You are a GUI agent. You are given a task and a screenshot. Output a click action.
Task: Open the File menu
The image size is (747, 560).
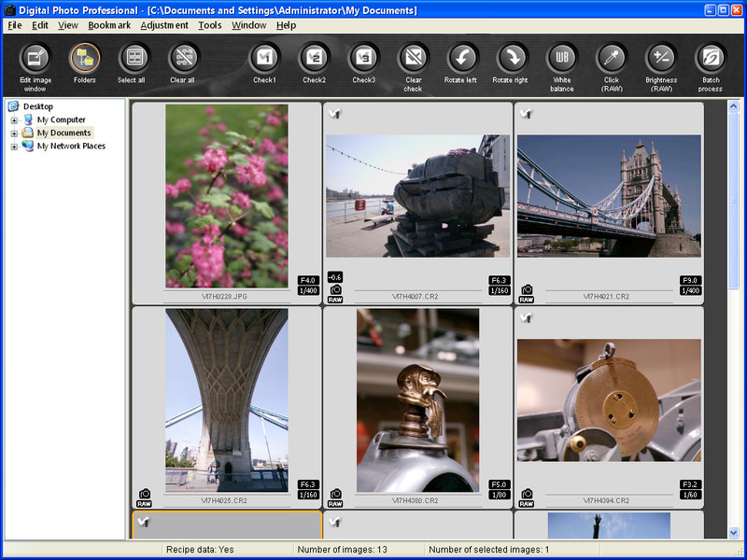[x=15, y=25]
